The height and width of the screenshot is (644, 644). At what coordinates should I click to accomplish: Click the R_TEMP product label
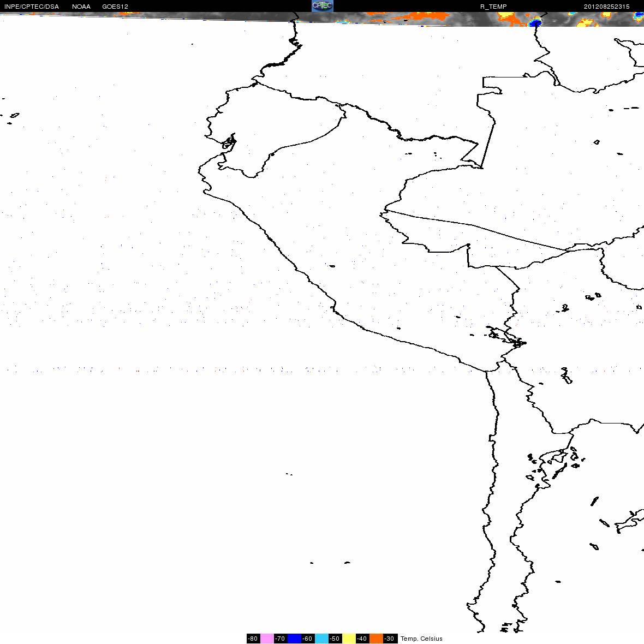click(493, 7)
